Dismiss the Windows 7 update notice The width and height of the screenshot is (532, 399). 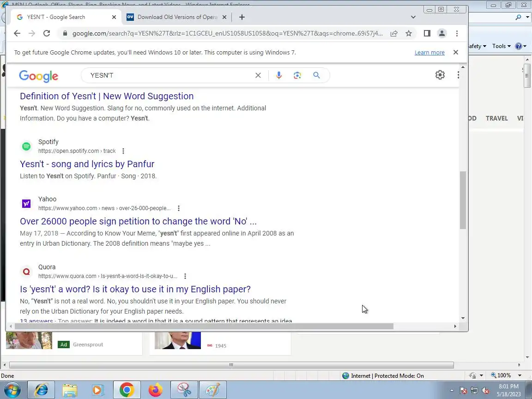456,52
